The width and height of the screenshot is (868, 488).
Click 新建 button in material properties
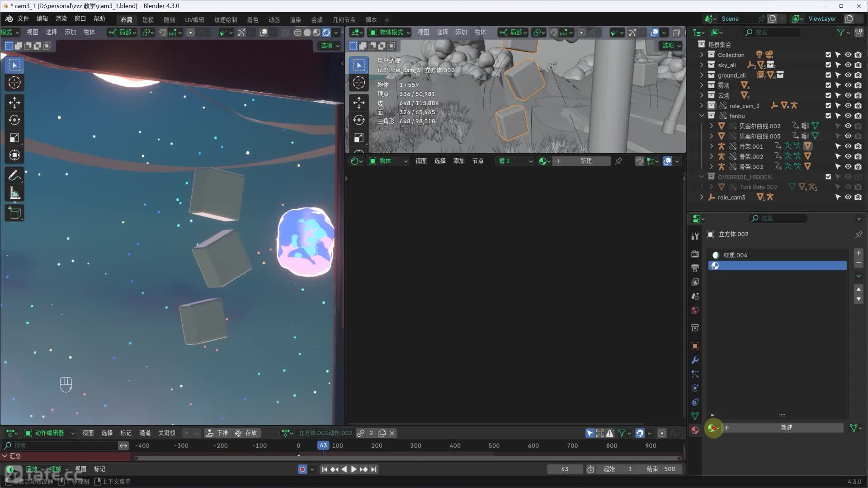[786, 427]
